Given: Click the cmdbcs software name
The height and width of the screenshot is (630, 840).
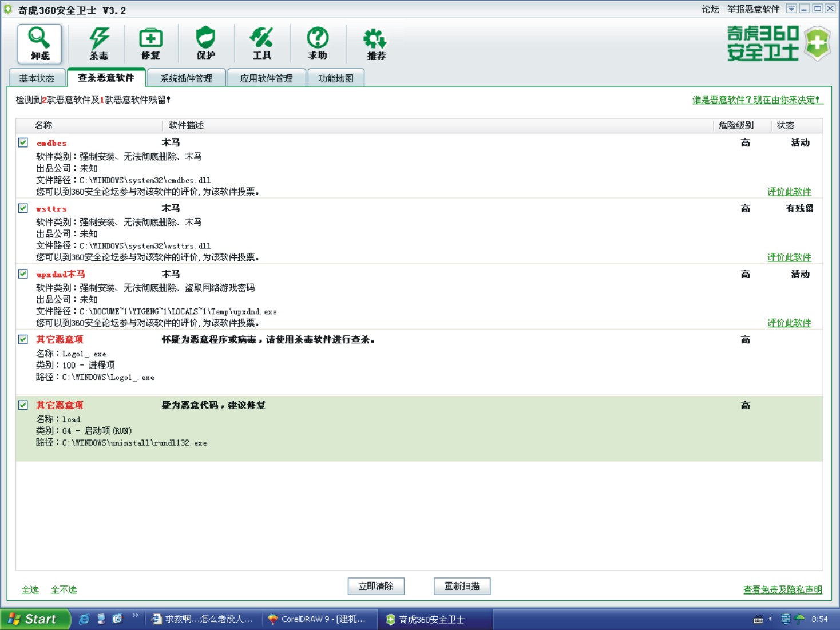Looking at the screenshot, I should 51,143.
